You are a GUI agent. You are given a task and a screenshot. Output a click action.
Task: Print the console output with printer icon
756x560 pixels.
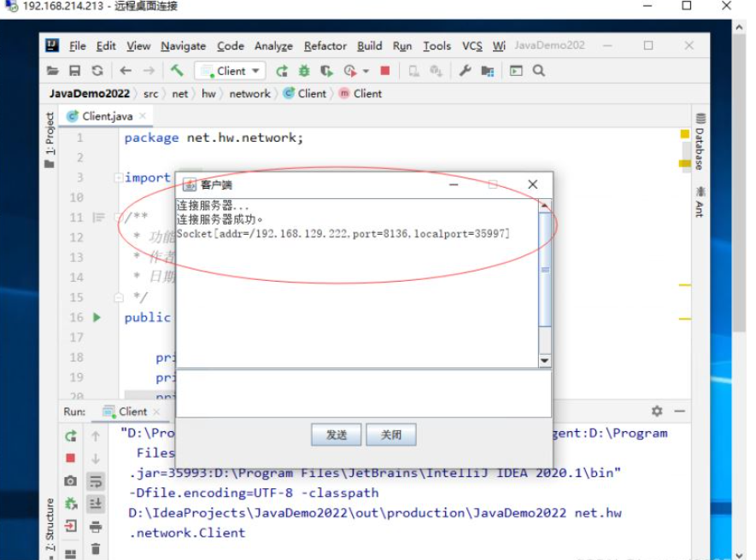point(96,526)
